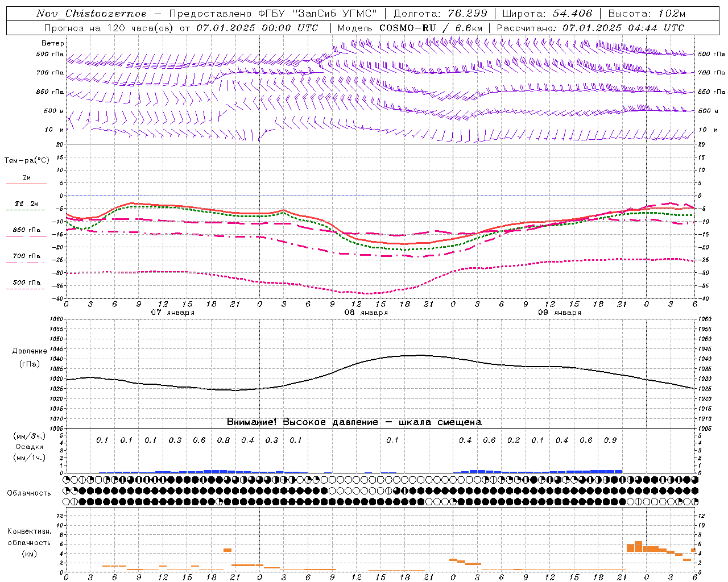The width and height of the screenshot is (728, 582).
Task: Click the station title Nov_Chistoozernoe
Action: click(x=92, y=14)
